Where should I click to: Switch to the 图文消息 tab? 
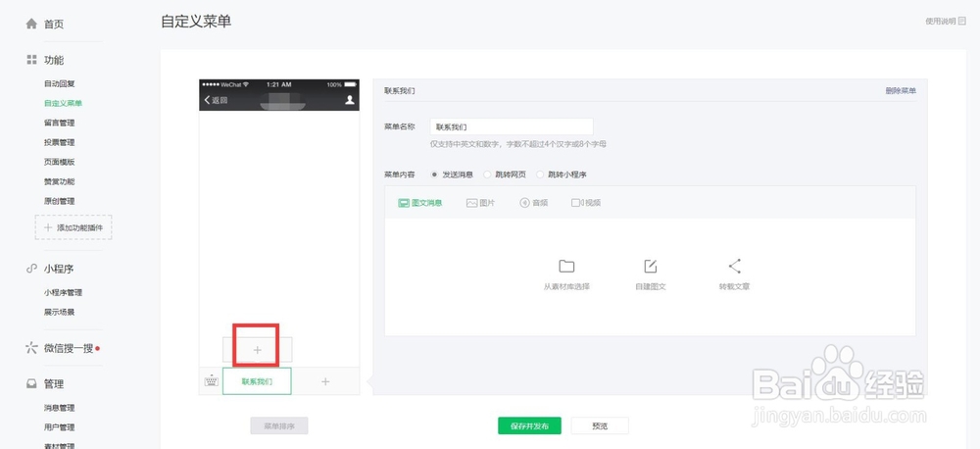coord(420,203)
